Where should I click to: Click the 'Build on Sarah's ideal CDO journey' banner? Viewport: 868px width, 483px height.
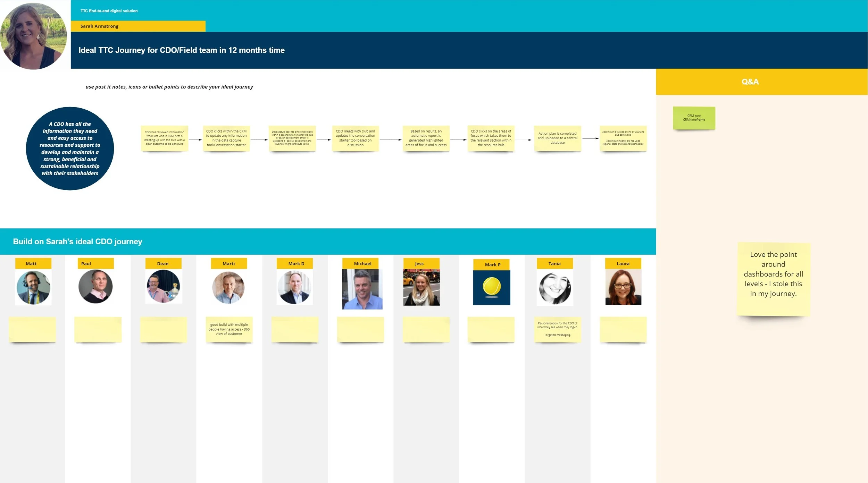coord(77,241)
